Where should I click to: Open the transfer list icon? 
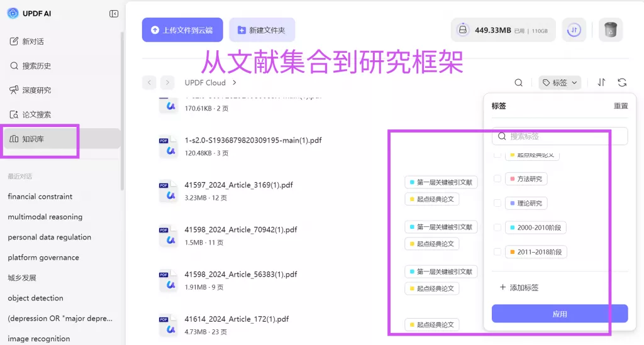tap(574, 30)
